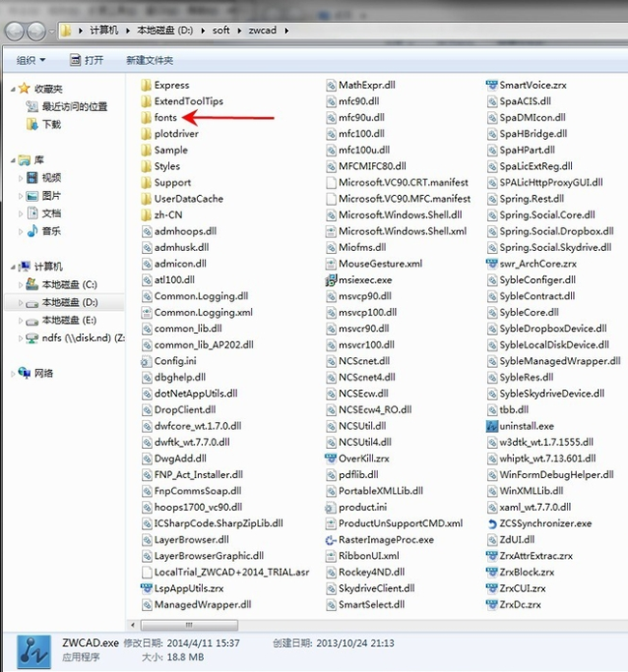Select the OverKill.zrx file icon

click(330, 459)
